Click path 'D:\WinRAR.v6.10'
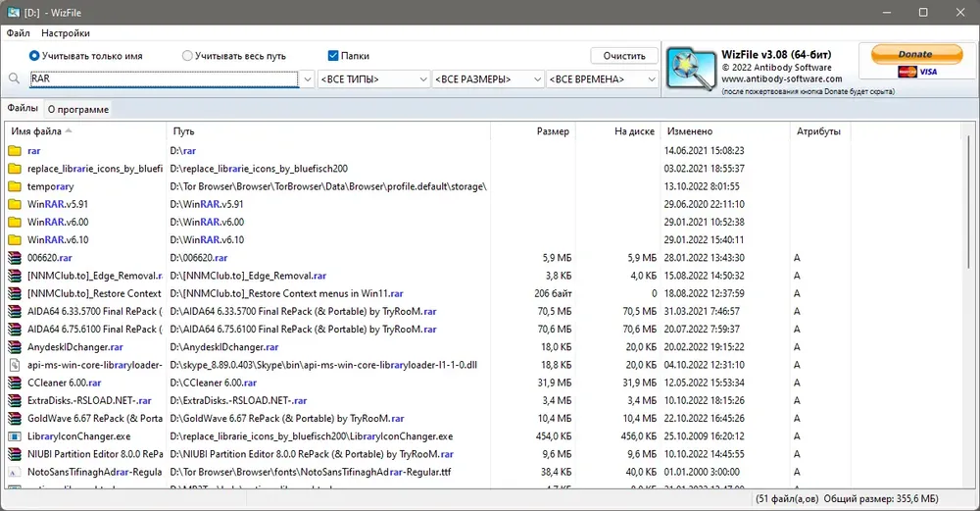Viewport: 980px width, 511px height. (x=207, y=240)
